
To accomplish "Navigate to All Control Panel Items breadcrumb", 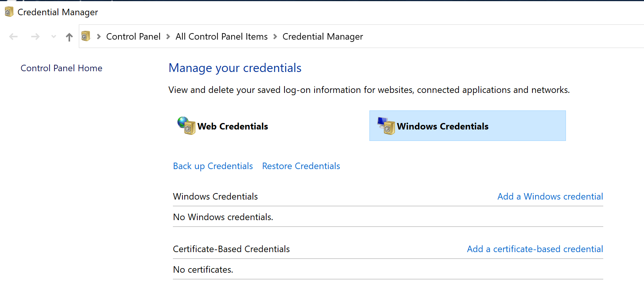I will (221, 37).
